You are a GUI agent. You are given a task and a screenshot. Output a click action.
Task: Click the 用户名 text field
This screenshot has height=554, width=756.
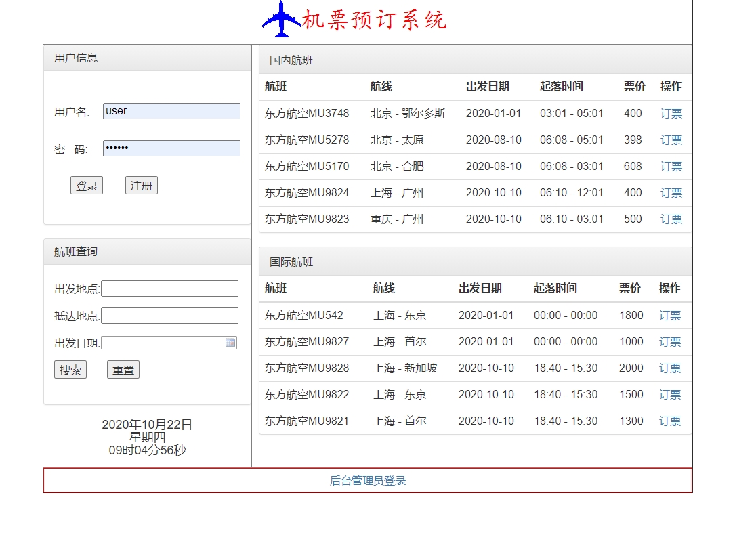pos(171,110)
